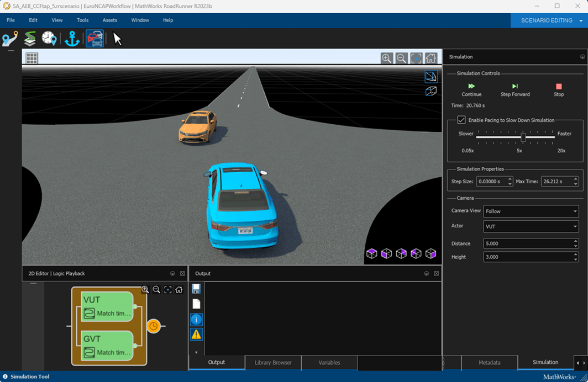Image resolution: width=588 pixels, height=382 pixels.
Task: Click the camera Height value field
Action: point(531,257)
